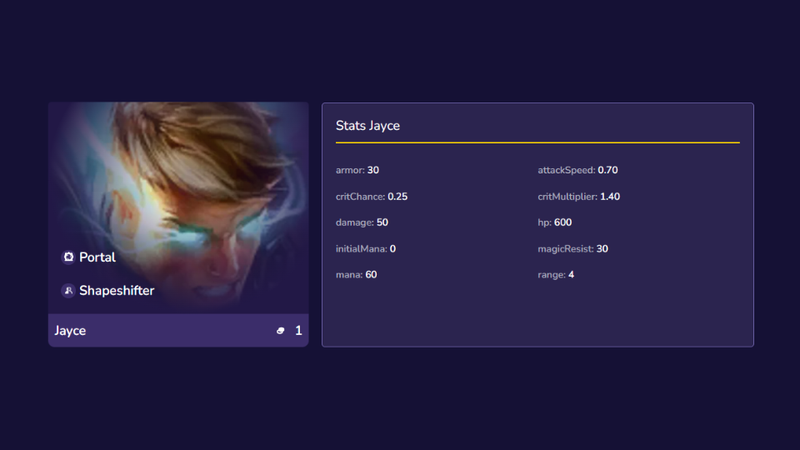This screenshot has height=450, width=800.
Task: Select the critMultiplier: 1.40 stat
Action: point(579,196)
